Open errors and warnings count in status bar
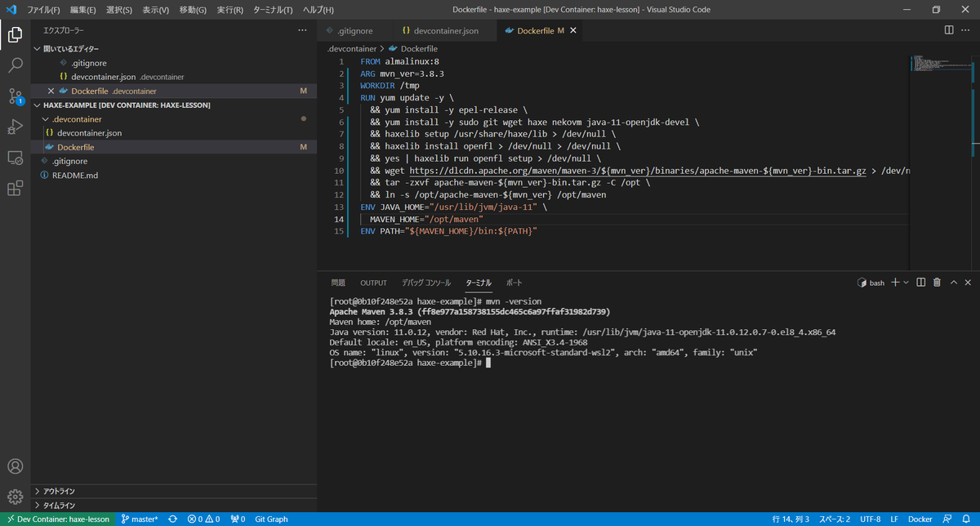 coord(203,519)
